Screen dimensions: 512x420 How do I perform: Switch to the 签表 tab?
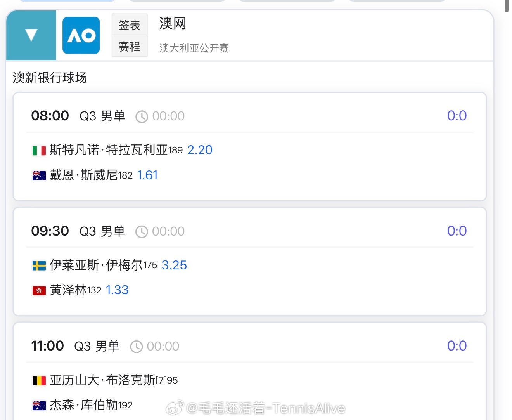(130, 24)
